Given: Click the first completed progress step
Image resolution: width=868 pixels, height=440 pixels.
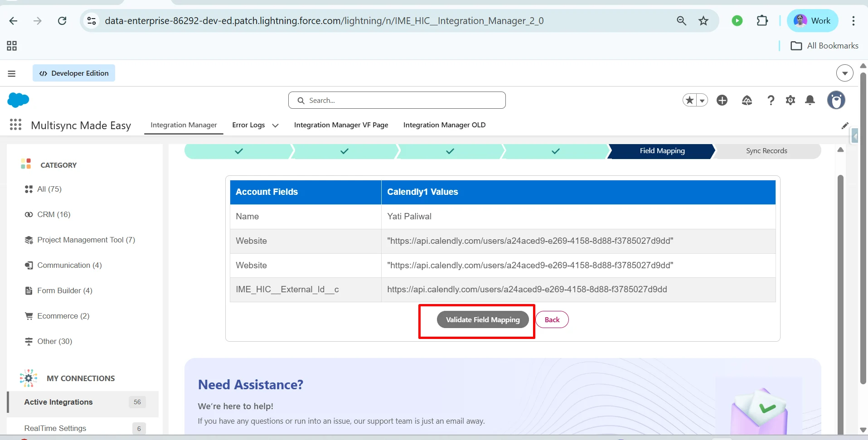Looking at the screenshot, I should [x=238, y=151].
